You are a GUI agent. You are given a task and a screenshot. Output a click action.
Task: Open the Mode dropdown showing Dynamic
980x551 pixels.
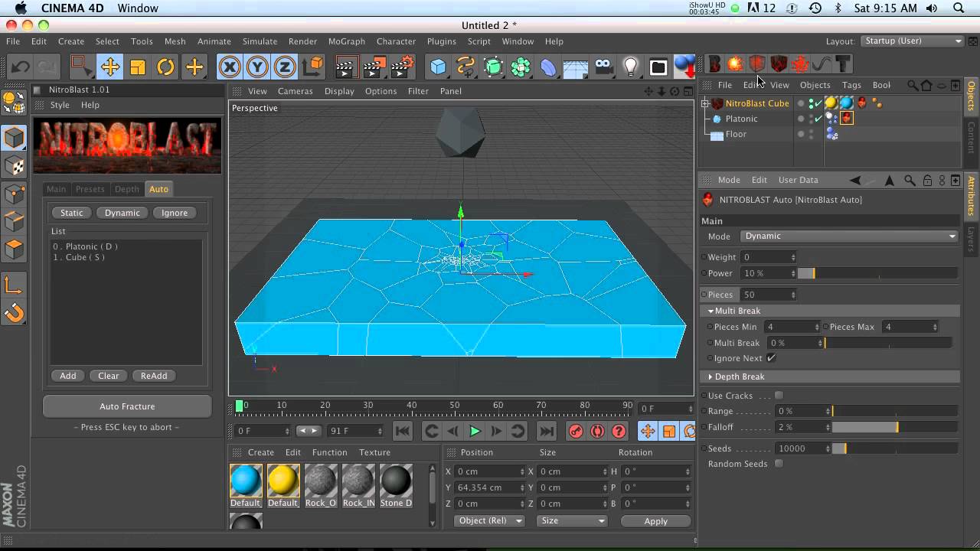point(850,236)
